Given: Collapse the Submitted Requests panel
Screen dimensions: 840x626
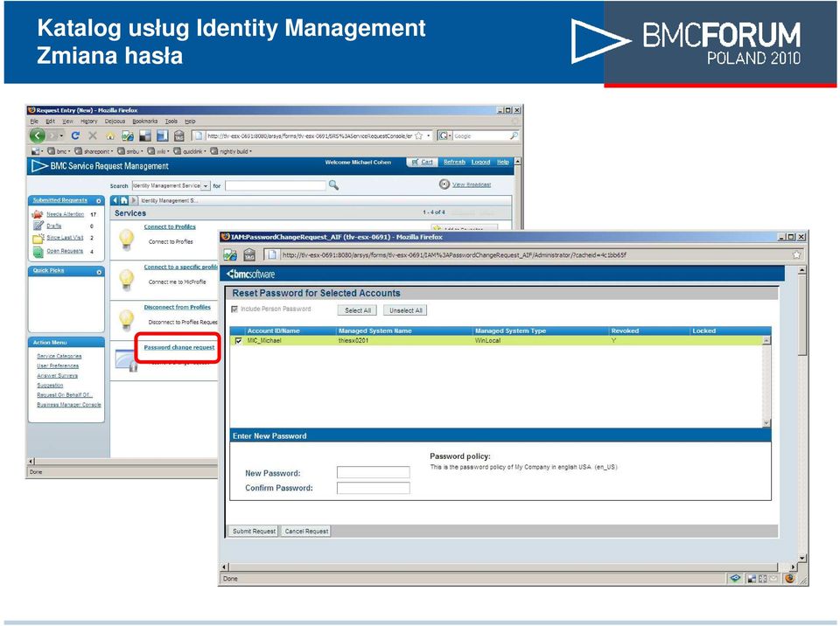Looking at the screenshot, I should tap(99, 201).
